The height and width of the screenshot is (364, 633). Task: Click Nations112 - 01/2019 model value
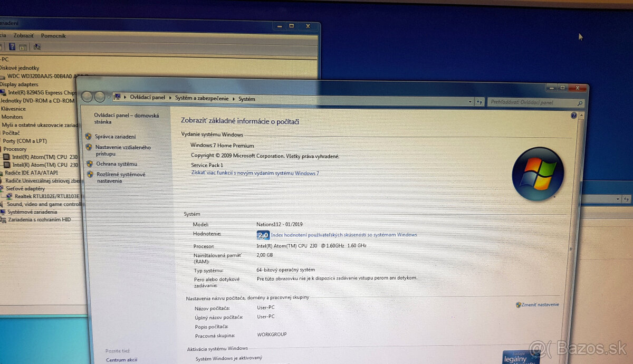[x=280, y=224]
